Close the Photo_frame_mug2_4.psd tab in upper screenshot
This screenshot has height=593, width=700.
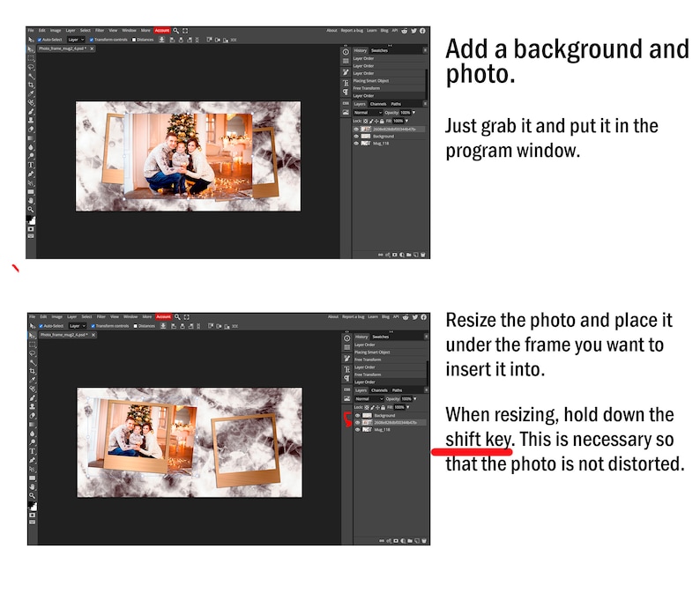[92, 48]
